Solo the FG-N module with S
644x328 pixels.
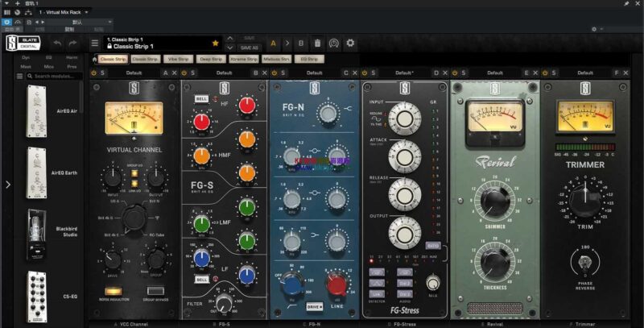283,73
